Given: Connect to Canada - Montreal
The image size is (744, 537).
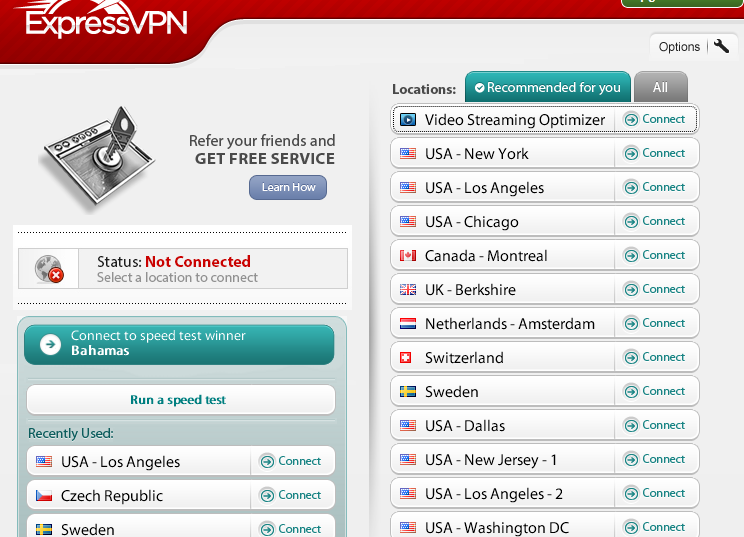Looking at the screenshot, I should pyautogui.click(x=655, y=255).
